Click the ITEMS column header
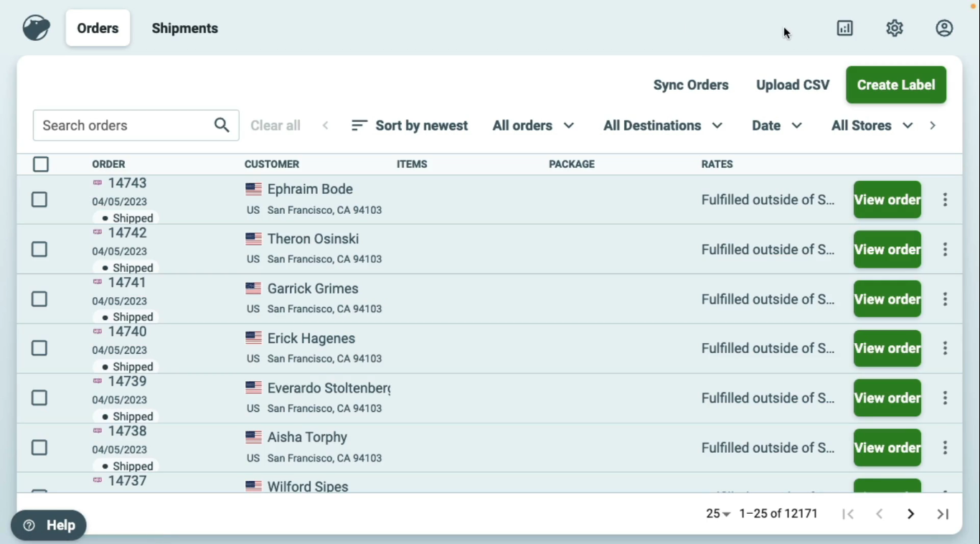Image resolution: width=980 pixels, height=544 pixels. pos(412,164)
